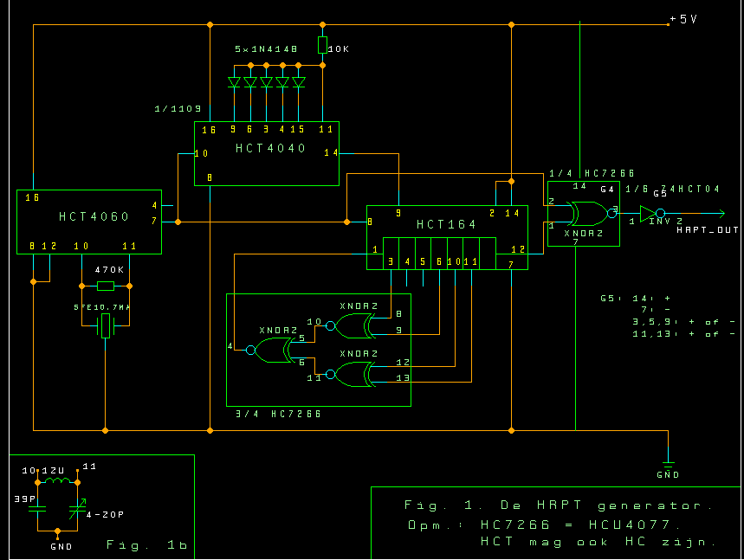This screenshot has height=560, width=744.
Task: Click the HAPT_OUT output arrowhead
Action: pos(721,214)
